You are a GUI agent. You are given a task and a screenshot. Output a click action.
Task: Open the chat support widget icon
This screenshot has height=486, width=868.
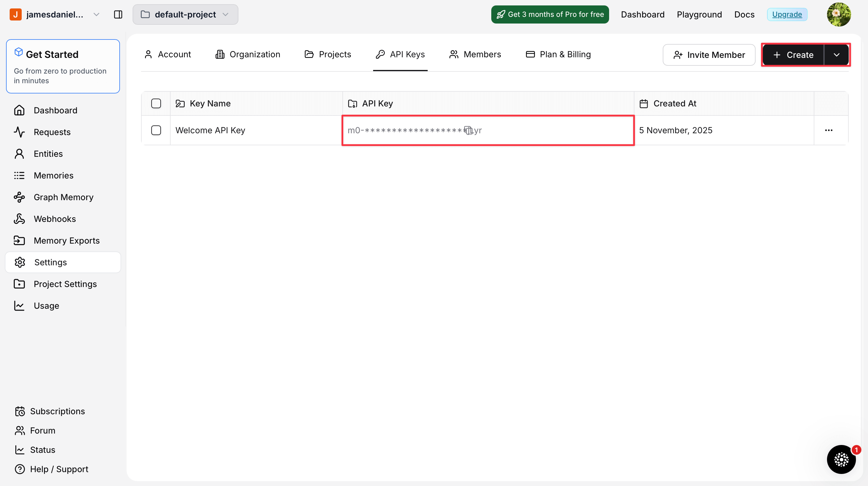click(841, 459)
